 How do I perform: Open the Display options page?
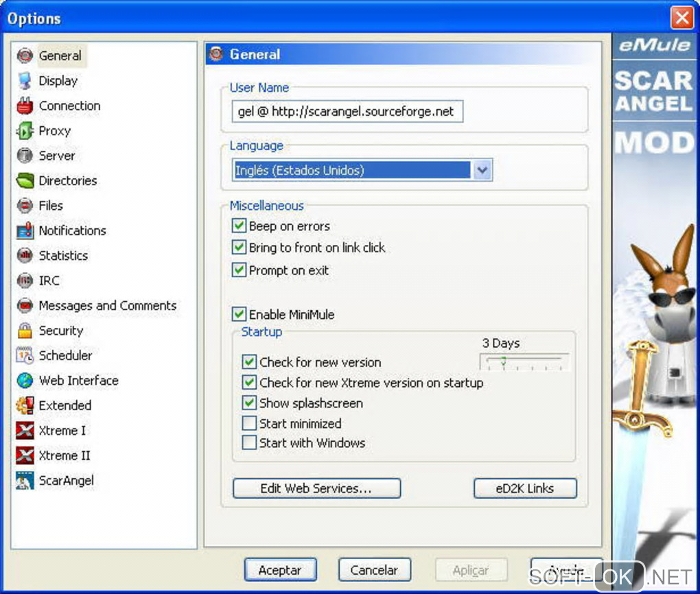58,81
